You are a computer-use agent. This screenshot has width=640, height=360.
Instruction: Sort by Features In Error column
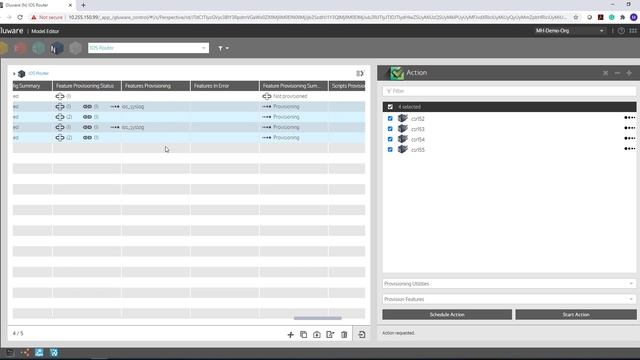224,86
